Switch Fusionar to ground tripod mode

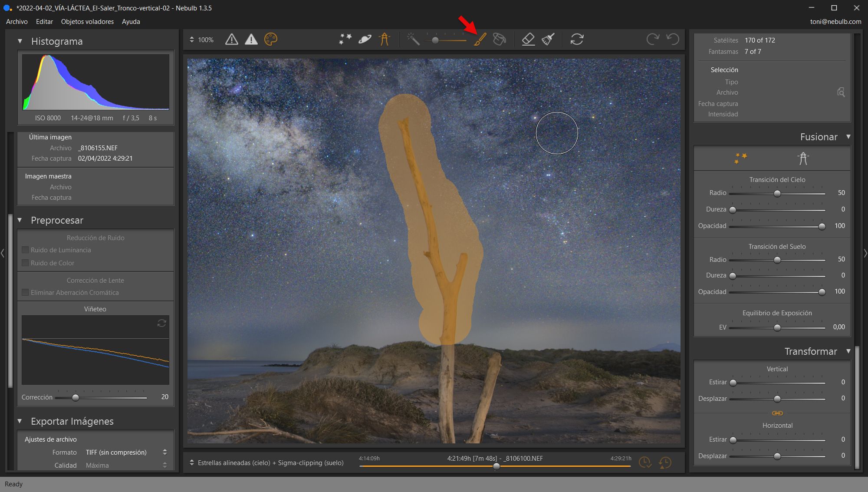(x=803, y=158)
